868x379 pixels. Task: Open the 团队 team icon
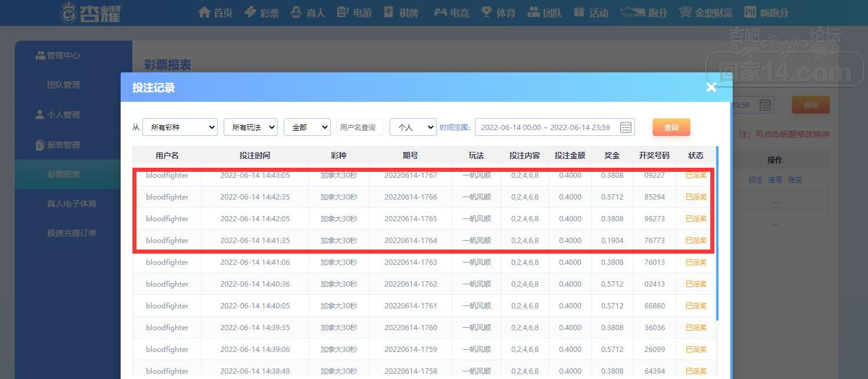click(533, 12)
